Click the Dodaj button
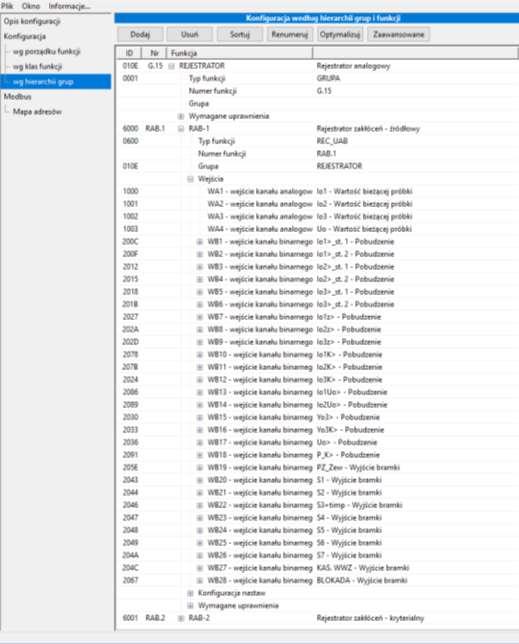This screenshot has width=519, height=644. (x=140, y=34)
